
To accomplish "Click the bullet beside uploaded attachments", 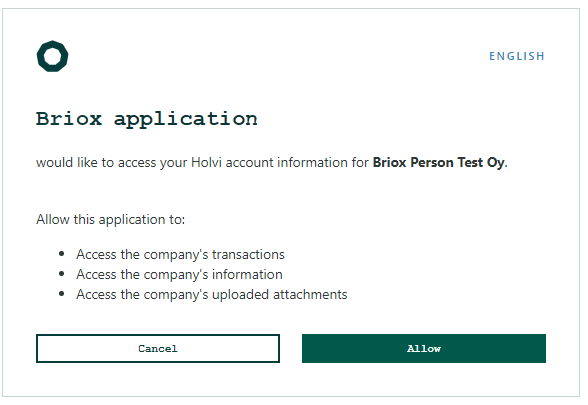I will point(62,294).
